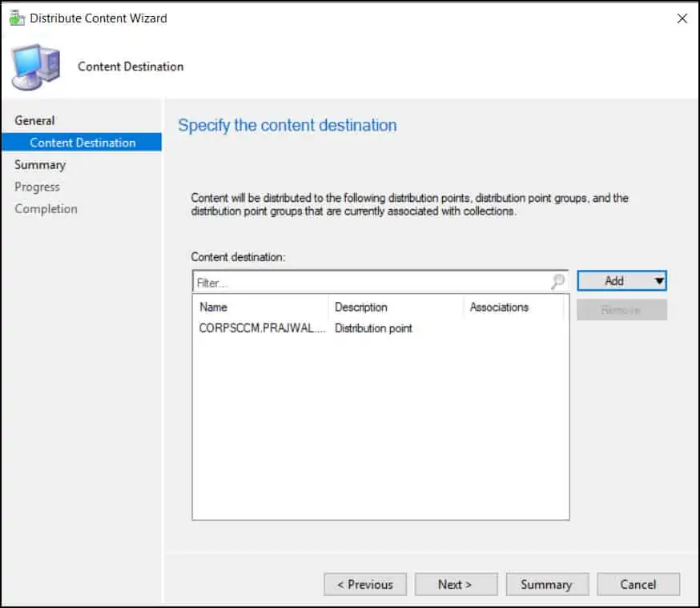Screen dimensions: 700x608
Task: Click the Distribute Content Wizard title icon
Action: 17,18
